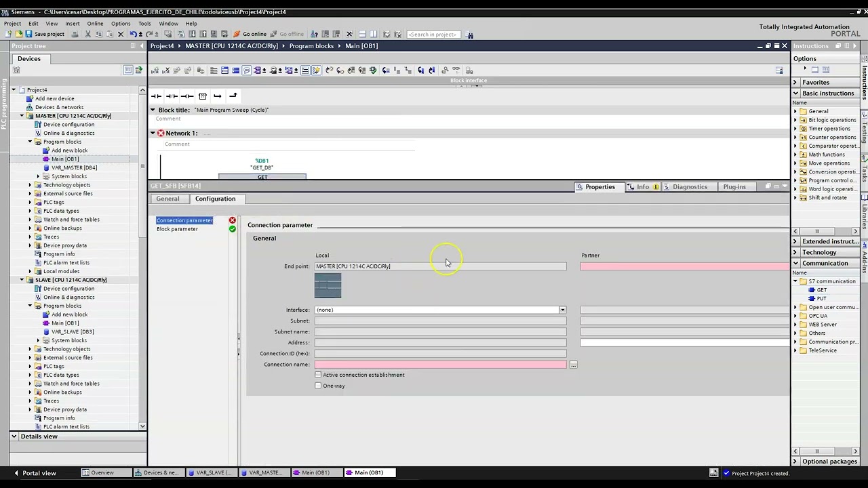This screenshot has height=488, width=868.
Task: Open Devices & networks in project tree
Action: click(59, 107)
